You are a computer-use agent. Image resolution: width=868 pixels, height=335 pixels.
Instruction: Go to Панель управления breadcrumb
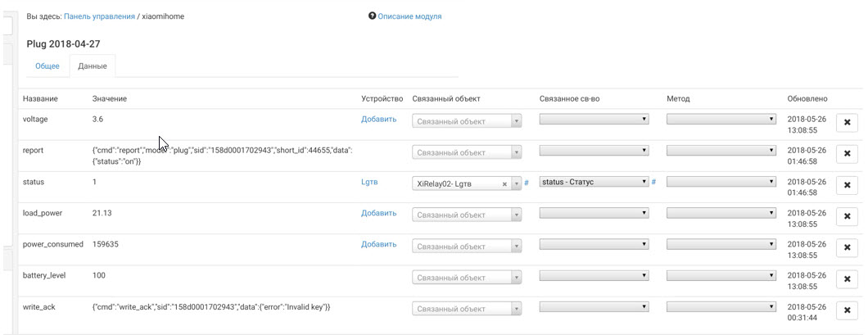click(100, 16)
